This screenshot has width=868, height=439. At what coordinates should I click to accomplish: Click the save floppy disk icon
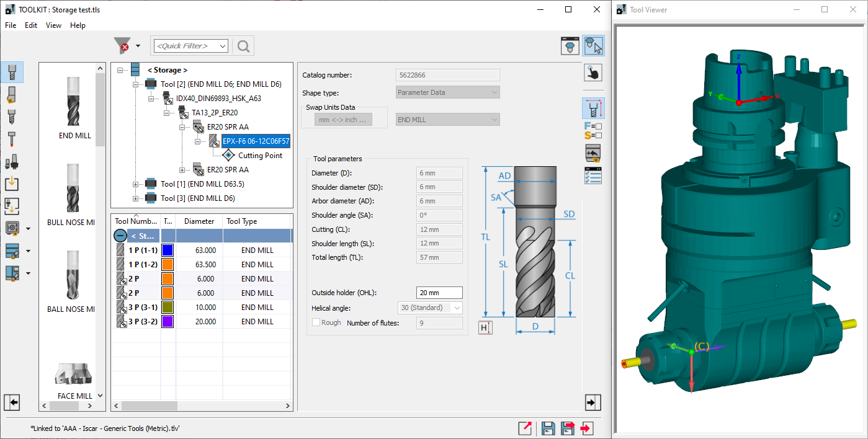[x=548, y=428]
